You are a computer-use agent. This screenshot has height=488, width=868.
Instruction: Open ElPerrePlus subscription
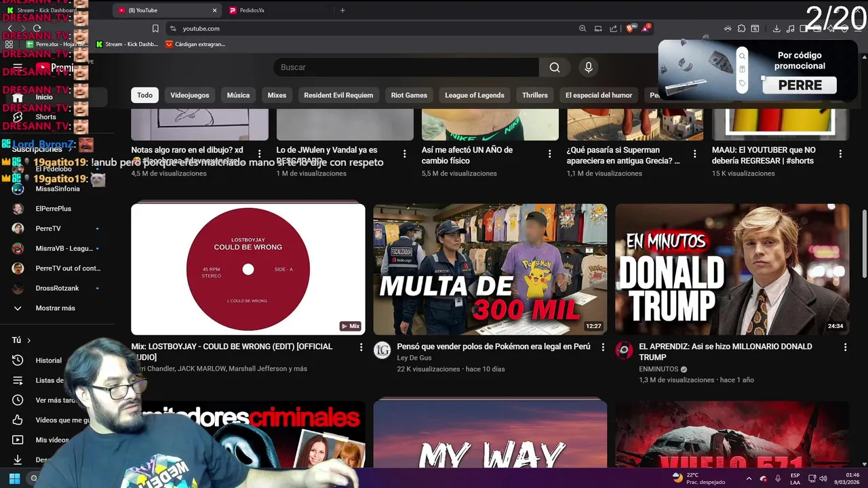(x=53, y=209)
